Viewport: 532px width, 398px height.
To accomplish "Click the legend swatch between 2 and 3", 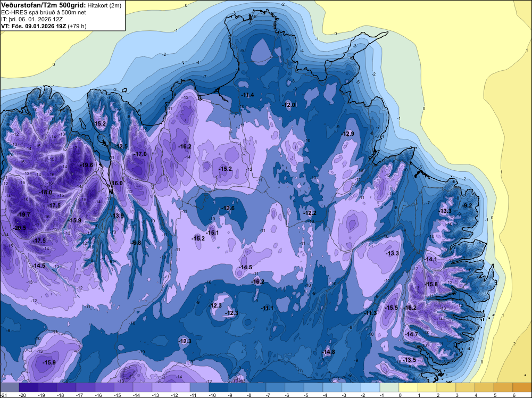I will coord(446,387).
